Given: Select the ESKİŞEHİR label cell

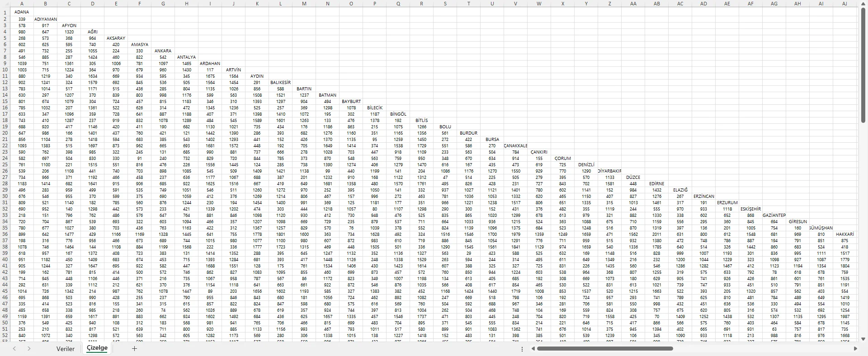Looking at the screenshot, I should tap(750, 209).
